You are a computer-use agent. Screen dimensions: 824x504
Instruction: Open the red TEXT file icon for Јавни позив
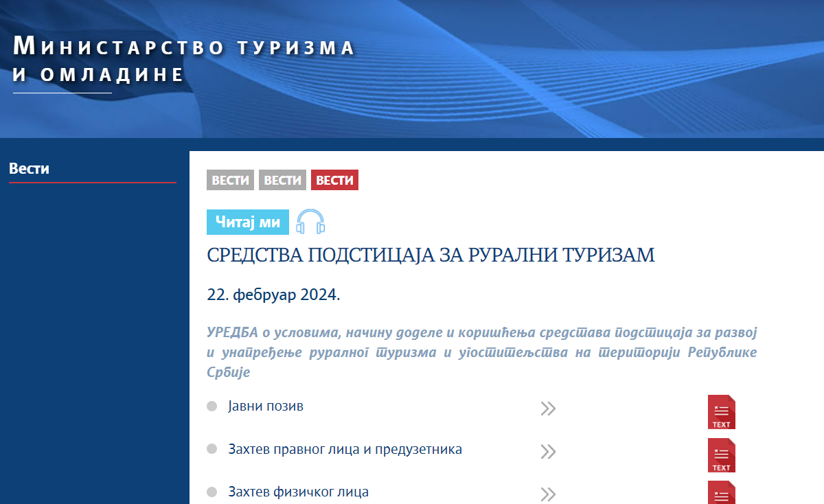click(721, 412)
